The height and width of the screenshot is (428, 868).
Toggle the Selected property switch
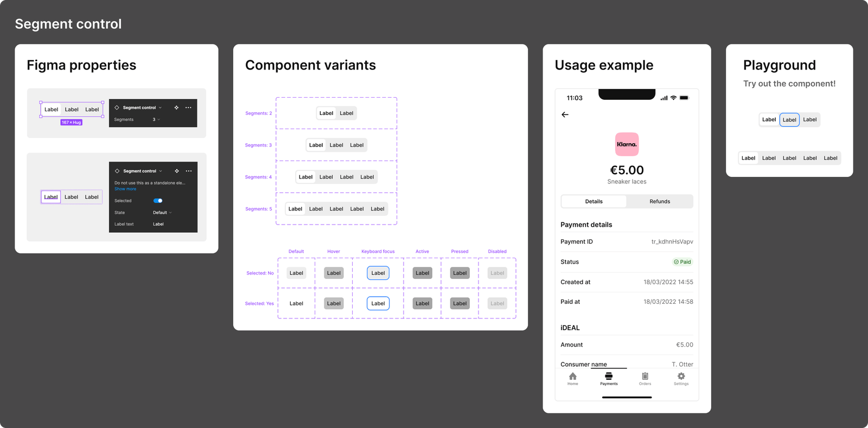pos(158,201)
